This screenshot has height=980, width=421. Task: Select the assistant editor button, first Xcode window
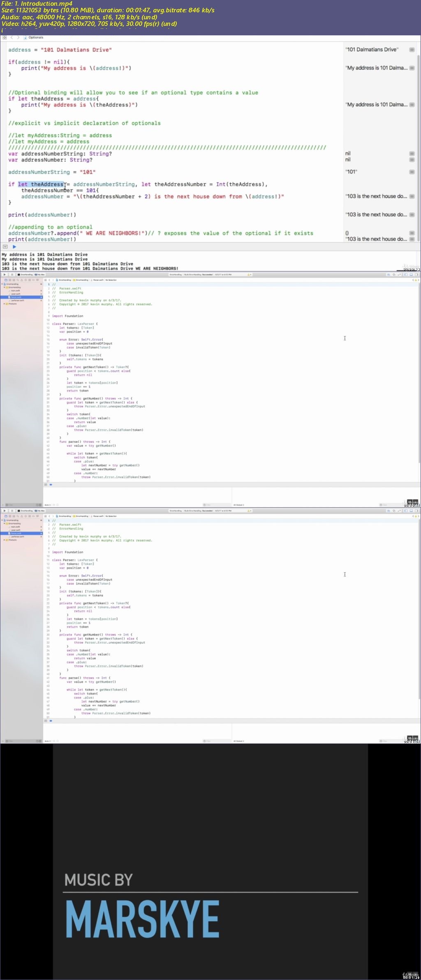pyautogui.click(x=394, y=274)
